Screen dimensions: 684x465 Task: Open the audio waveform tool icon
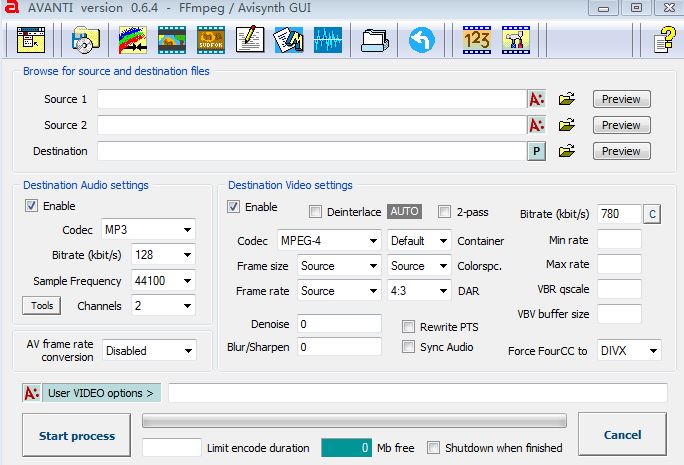(x=328, y=40)
